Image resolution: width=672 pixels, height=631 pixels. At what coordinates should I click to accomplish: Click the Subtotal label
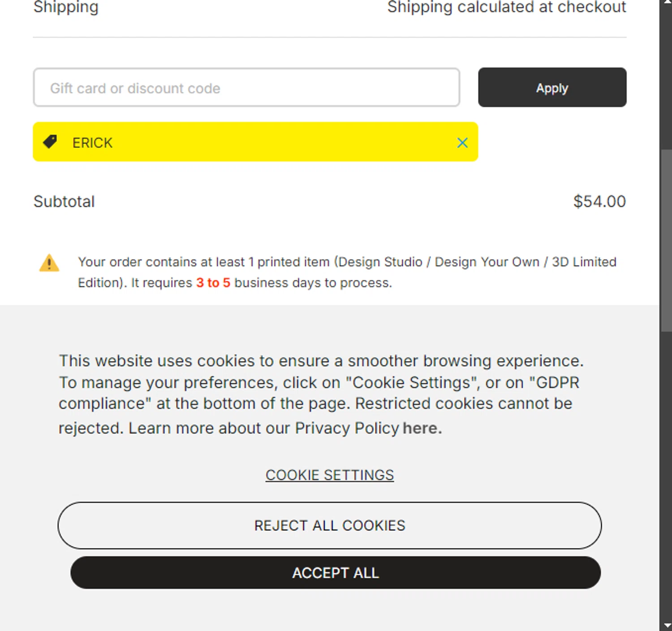(64, 202)
